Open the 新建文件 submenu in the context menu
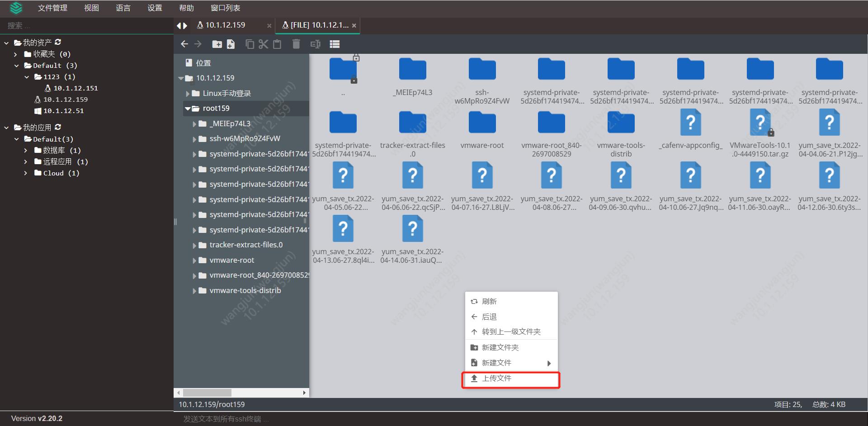This screenshot has width=868, height=426. click(x=497, y=362)
